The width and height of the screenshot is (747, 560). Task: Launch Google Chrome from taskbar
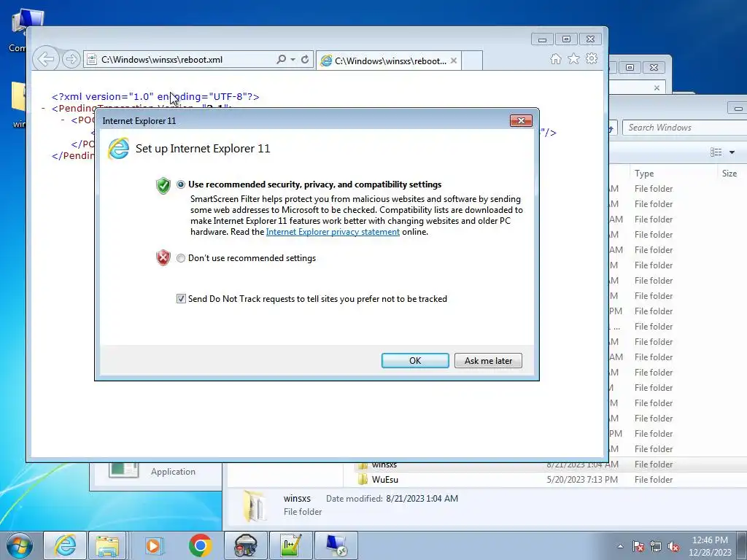pyautogui.click(x=200, y=545)
